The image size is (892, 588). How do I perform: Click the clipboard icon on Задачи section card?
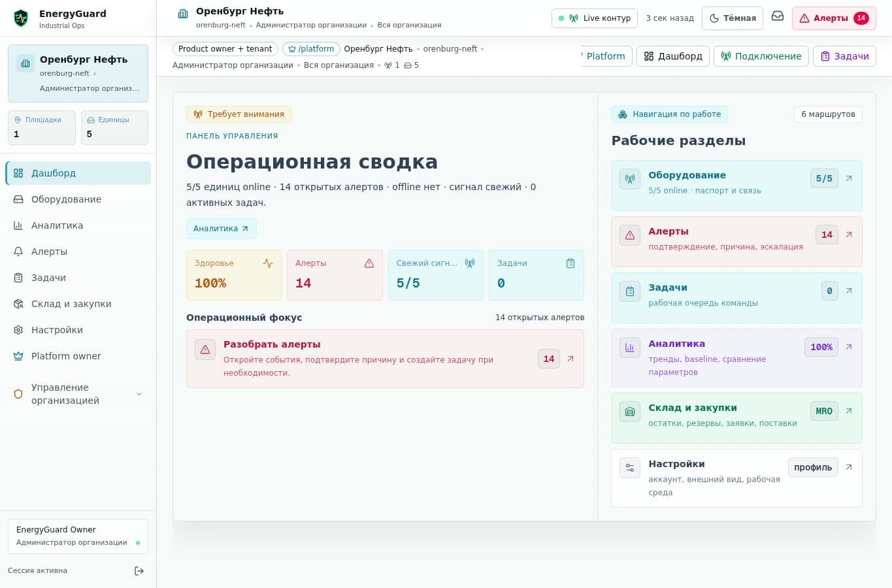coord(630,291)
